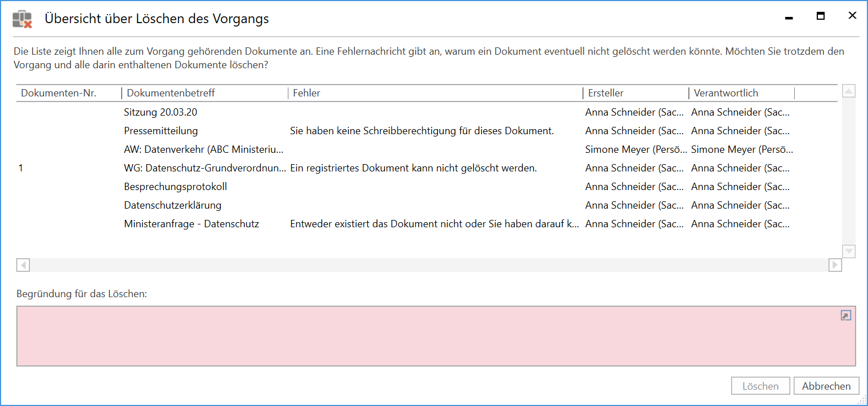Viewport: 868px width, 406px height.
Task: Maximize the dialog window
Action: [x=821, y=16]
